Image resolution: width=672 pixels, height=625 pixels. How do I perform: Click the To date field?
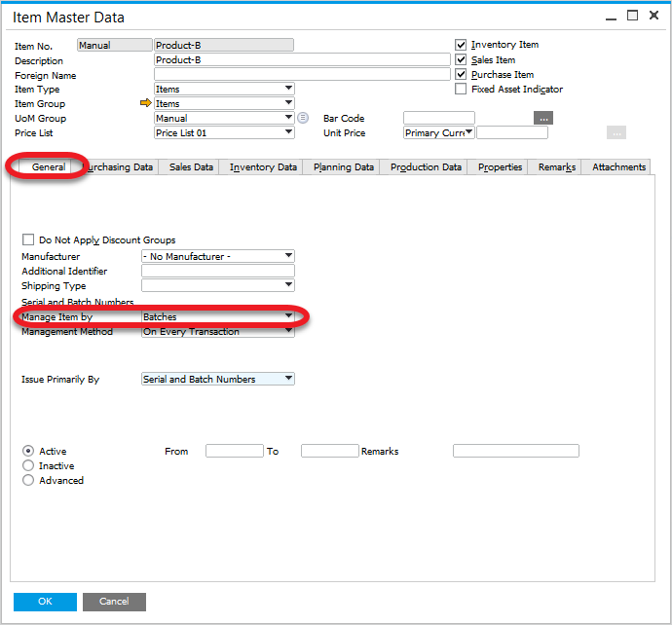pos(329,451)
